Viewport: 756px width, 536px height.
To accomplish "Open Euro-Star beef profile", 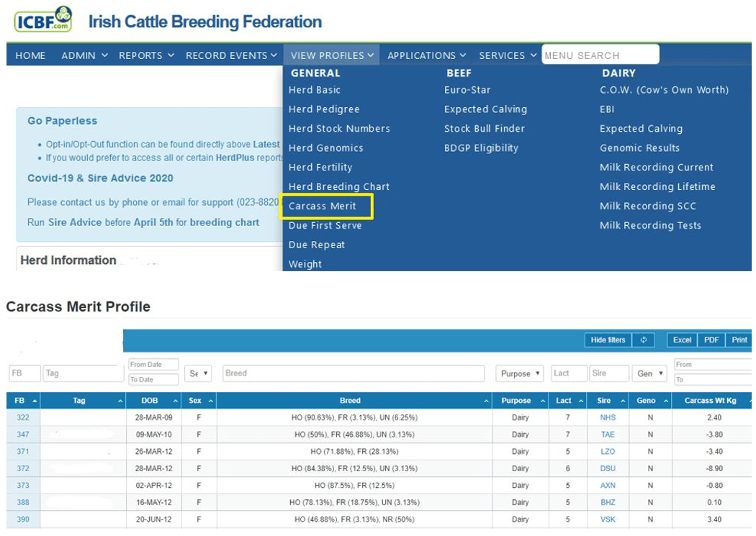I will click(x=467, y=90).
